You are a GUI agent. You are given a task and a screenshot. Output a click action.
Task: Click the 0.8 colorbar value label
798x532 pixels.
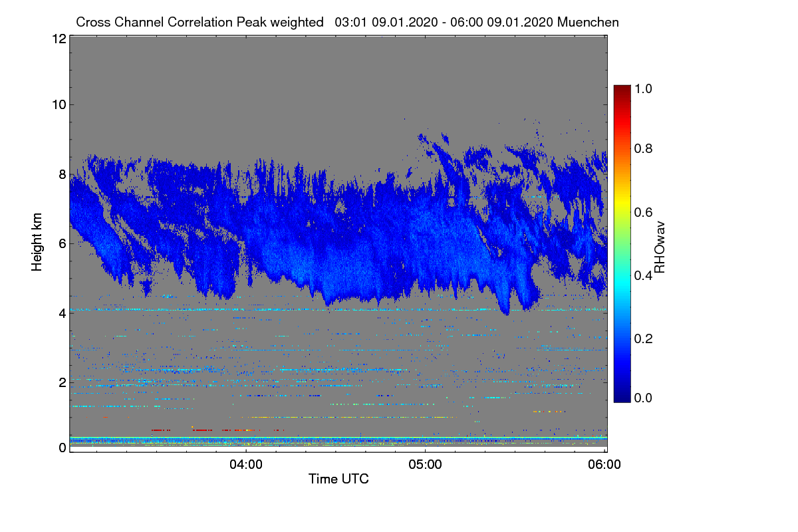(644, 149)
